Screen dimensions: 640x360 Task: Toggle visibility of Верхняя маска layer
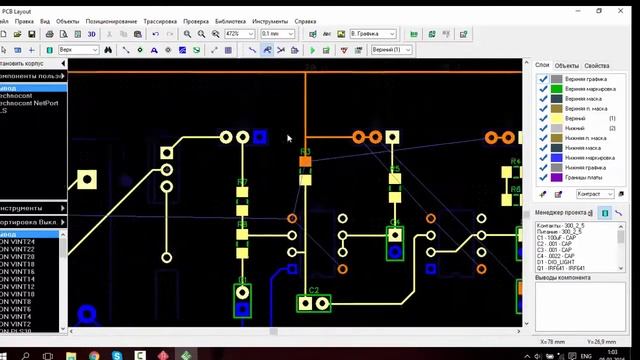(x=543, y=99)
